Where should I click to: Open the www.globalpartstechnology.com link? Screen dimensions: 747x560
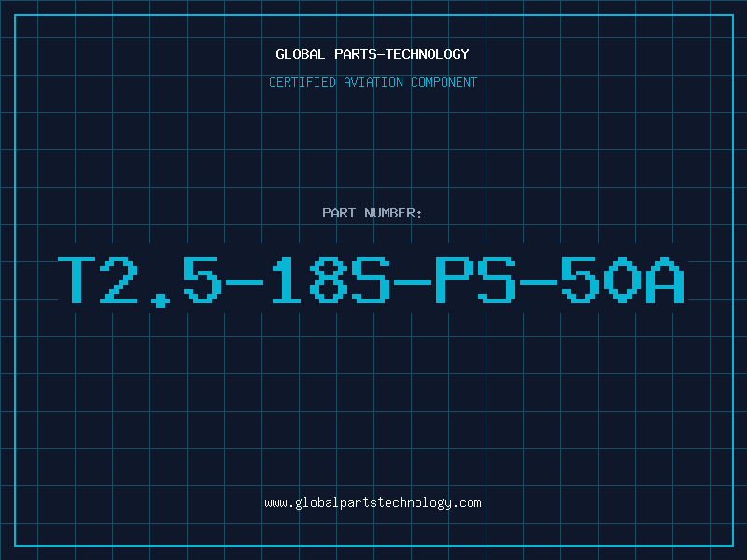(373, 503)
